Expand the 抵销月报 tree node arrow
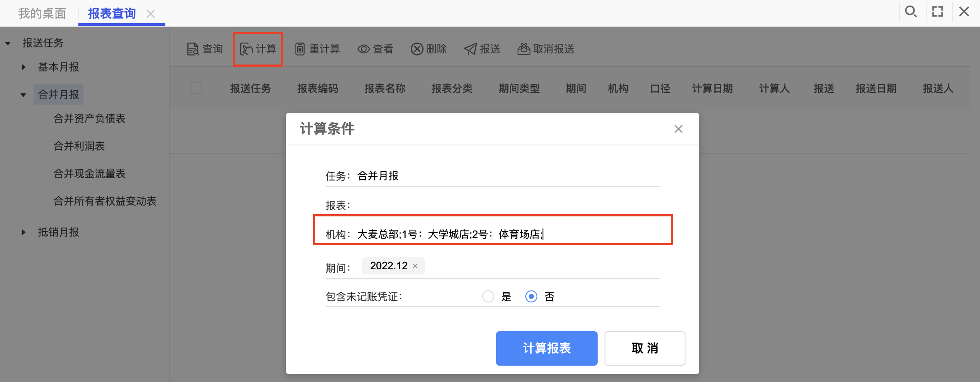Image resolution: width=980 pixels, height=382 pixels. tap(24, 232)
